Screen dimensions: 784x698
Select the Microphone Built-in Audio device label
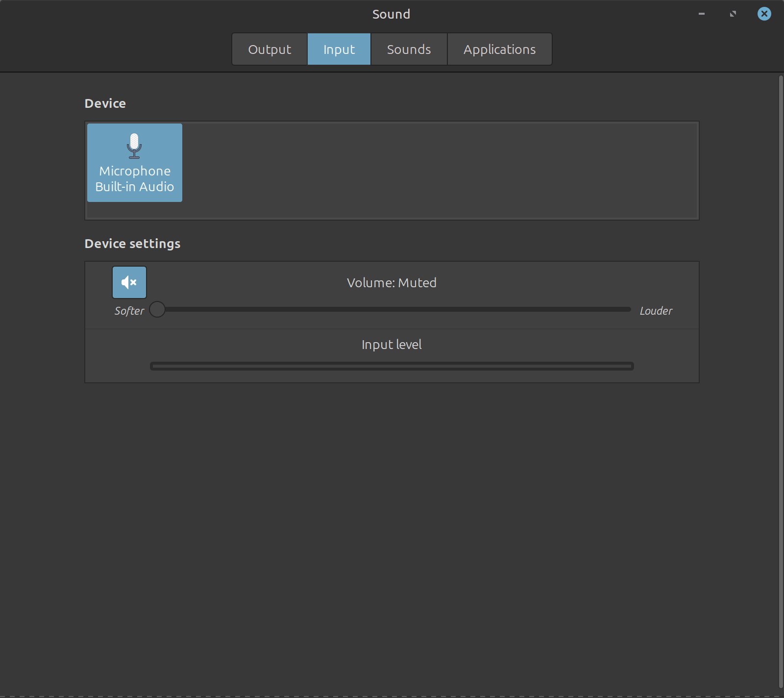[135, 179]
